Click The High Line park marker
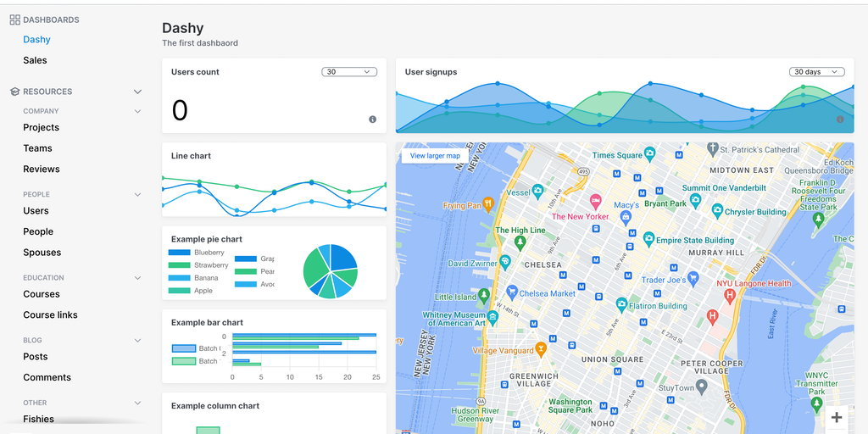 click(520, 242)
